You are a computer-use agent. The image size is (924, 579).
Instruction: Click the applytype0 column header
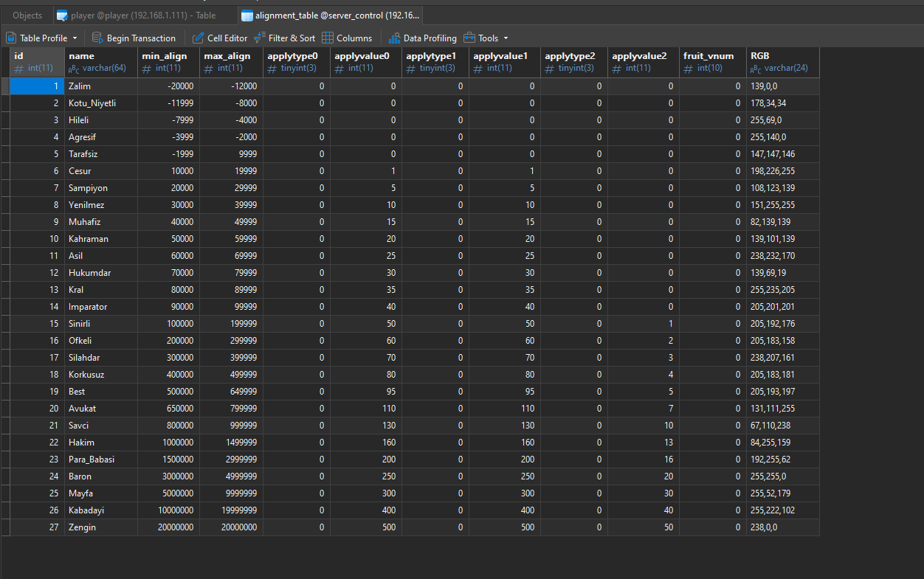click(x=296, y=62)
